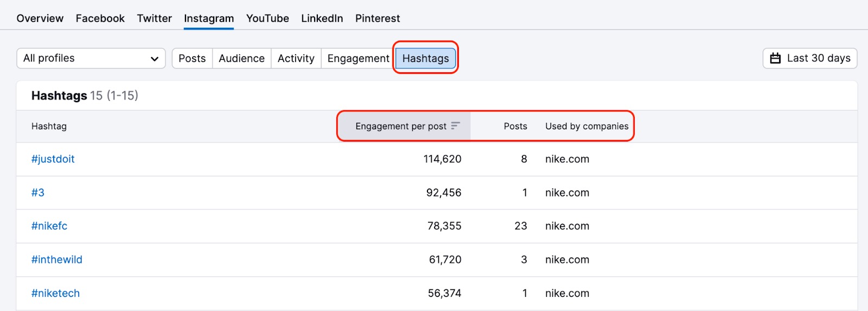Open the Engagement report
Screen dimensions: 868x311
point(358,58)
